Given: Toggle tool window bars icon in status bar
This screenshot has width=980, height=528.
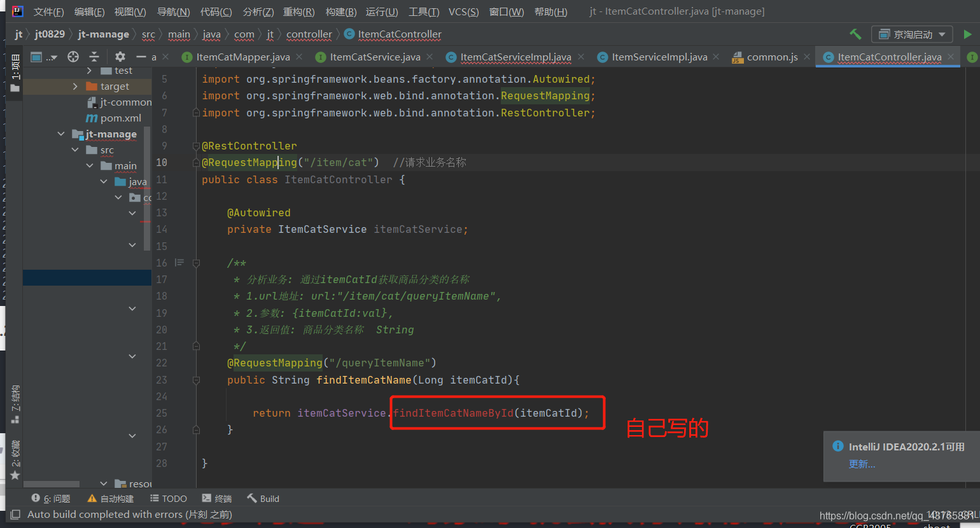Looking at the screenshot, I should (x=15, y=515).
